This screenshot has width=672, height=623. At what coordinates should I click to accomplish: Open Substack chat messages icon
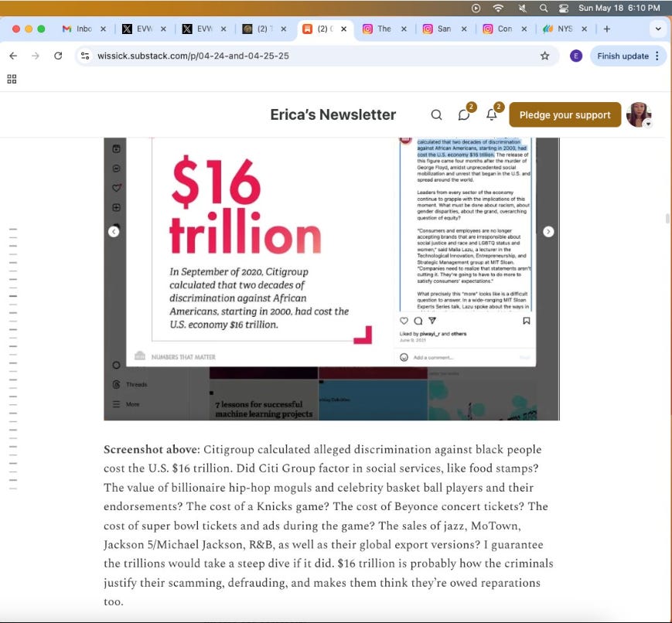[x=464, y=115]
